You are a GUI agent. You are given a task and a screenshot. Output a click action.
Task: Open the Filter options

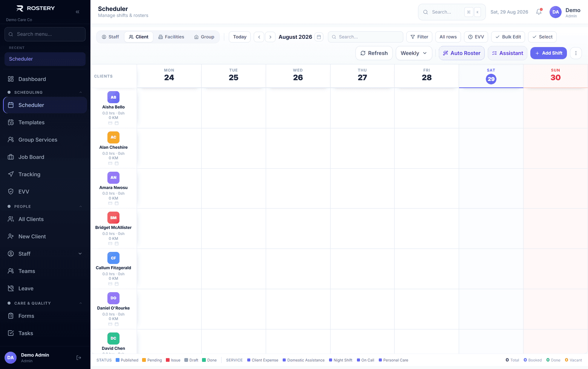[x=419, y=37]
